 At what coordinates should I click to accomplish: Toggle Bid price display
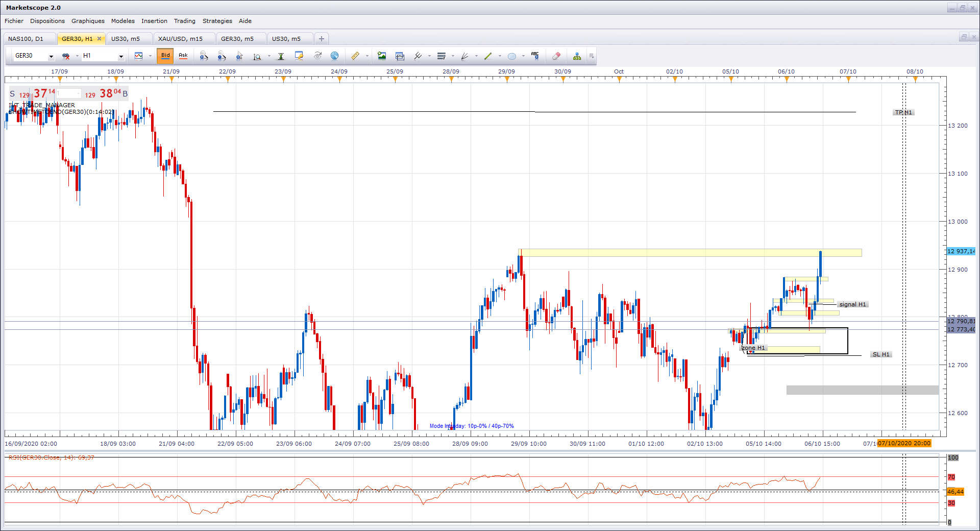165,56
